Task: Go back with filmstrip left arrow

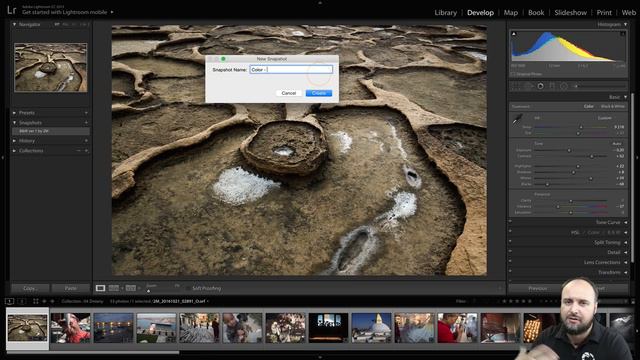Action: point(44,301)
